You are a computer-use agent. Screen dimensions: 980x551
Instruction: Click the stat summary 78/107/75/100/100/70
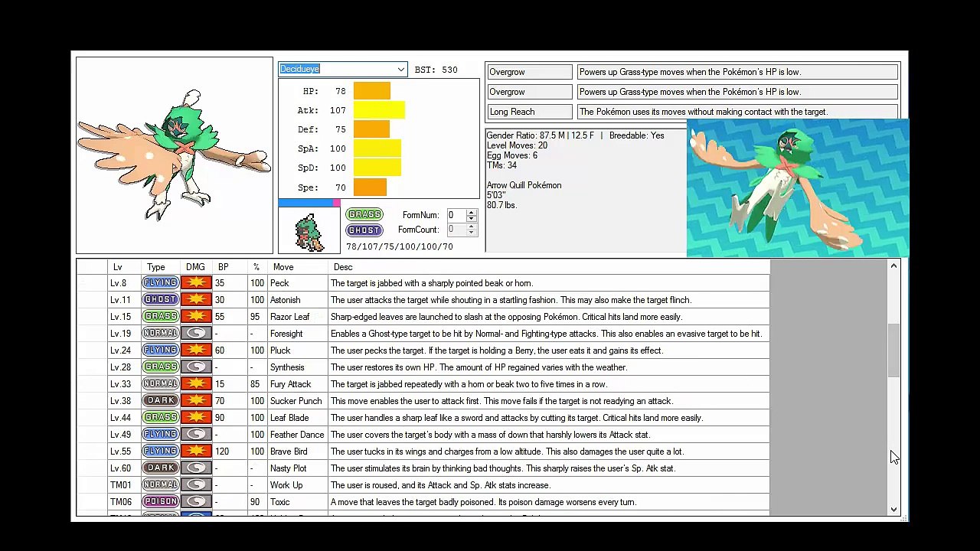point(400,247)
